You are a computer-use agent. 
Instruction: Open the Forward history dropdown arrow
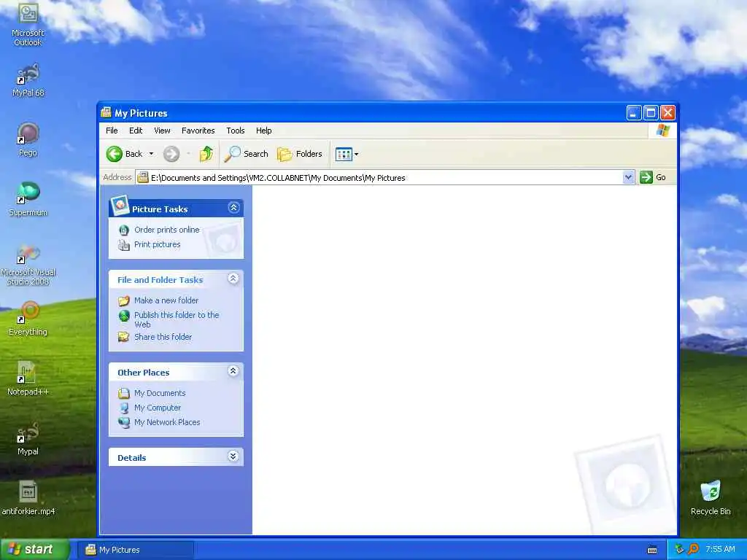click(x=189, y=154)
